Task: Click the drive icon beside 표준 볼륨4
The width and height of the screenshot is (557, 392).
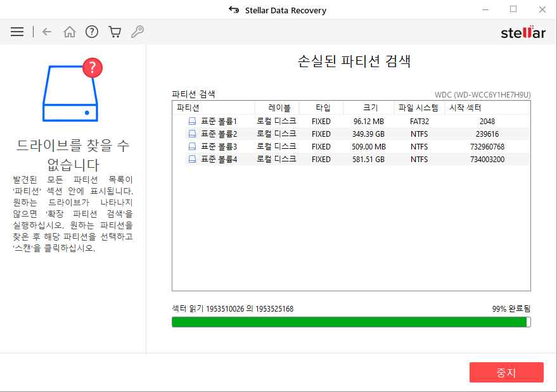Action: 192,160
